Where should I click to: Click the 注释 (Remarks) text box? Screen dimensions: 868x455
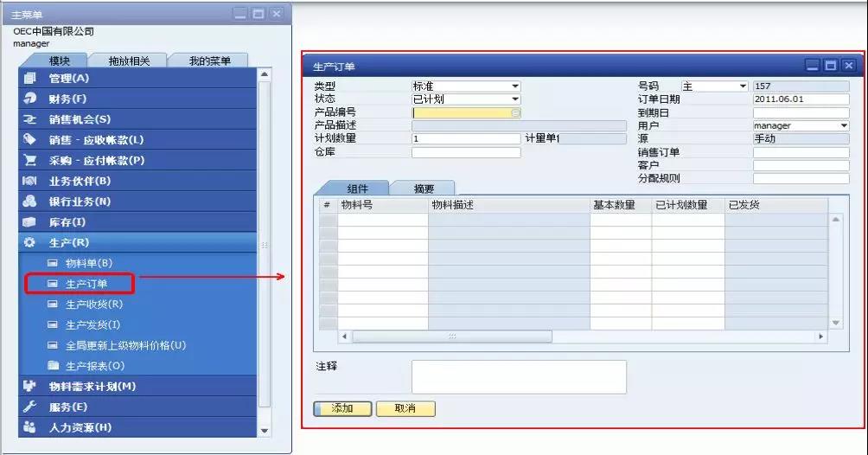pyautogui.click(x=519, y=377)
